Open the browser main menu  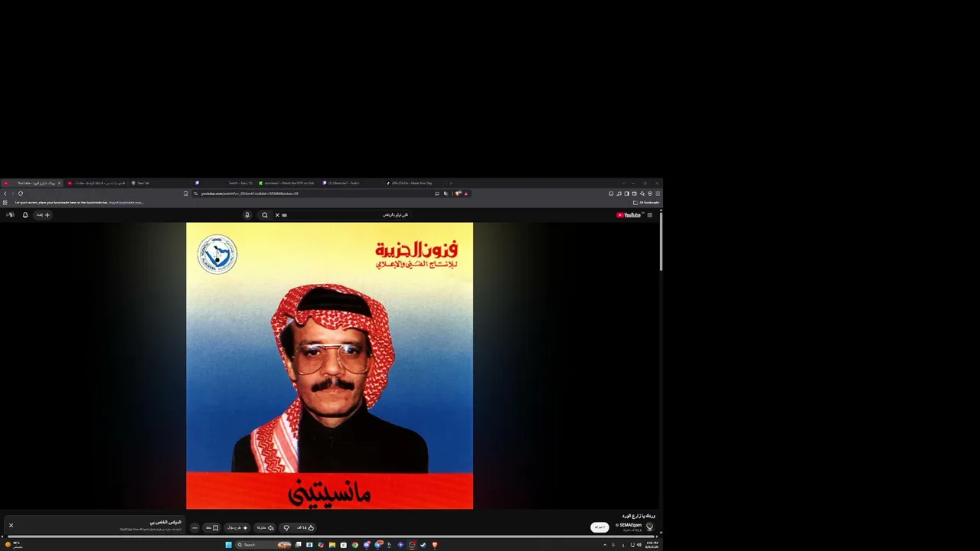click(658, 194)
